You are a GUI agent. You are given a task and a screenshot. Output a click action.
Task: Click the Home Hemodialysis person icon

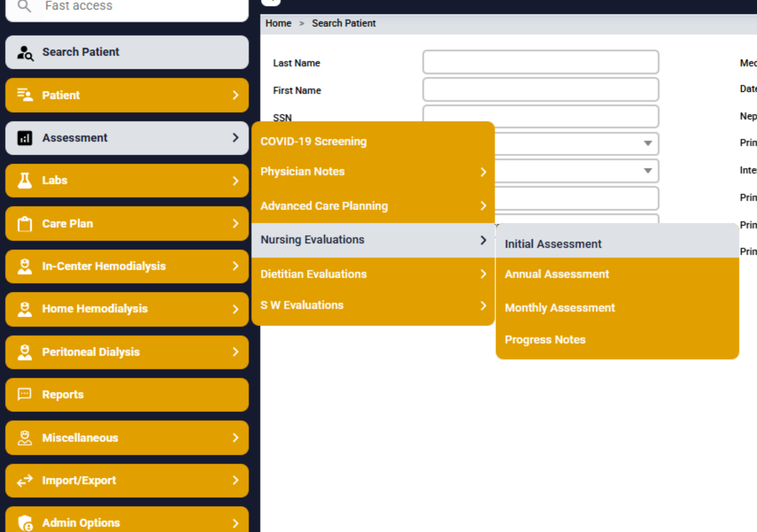24,309
